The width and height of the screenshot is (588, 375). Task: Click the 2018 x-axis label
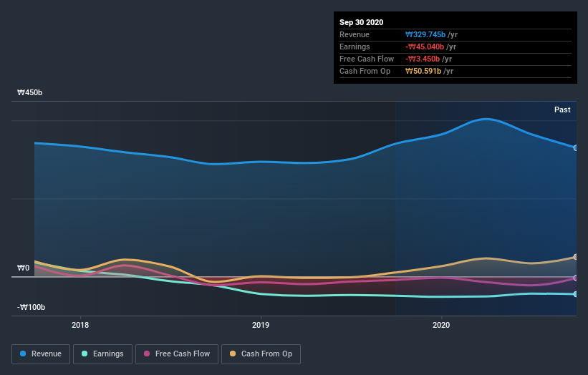click(80, 325)
